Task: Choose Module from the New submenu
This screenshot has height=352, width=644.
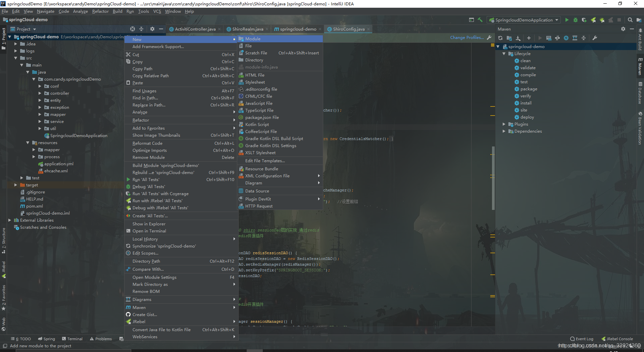Action: point(280,39)
